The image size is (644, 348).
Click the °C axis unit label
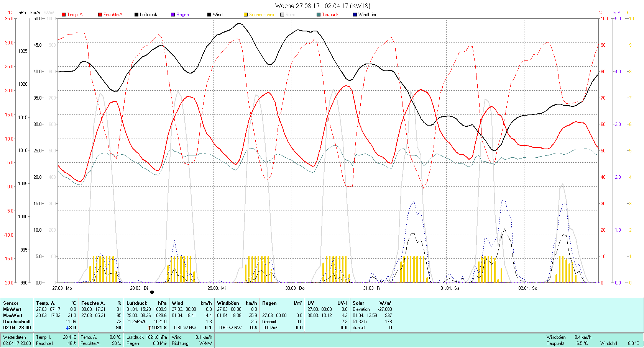10,13
